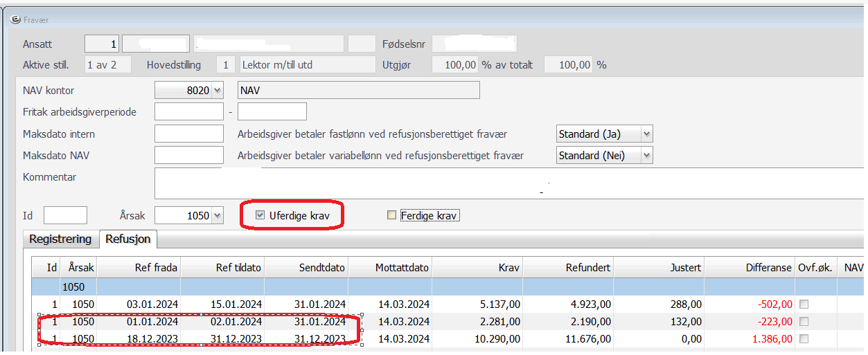The height and width of the screenshot is (355, 868).
Task: Sort by the Mottattdato column header
Action: point(390,268)
